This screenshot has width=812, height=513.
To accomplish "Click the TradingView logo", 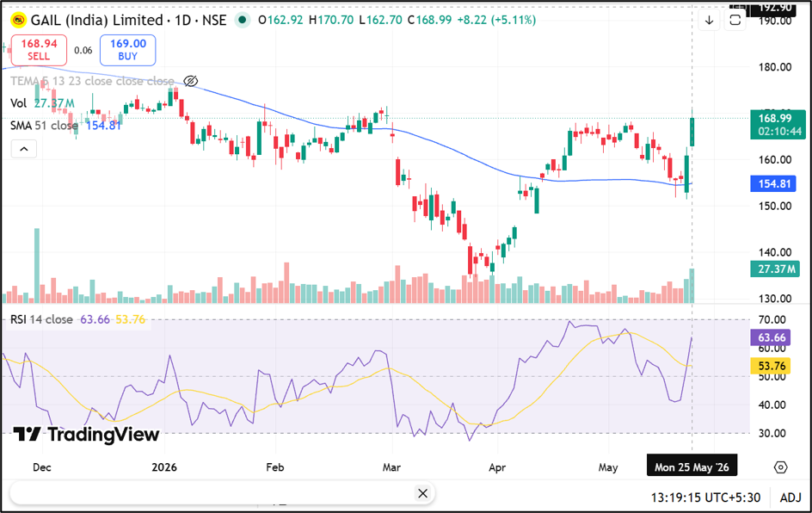I will pos(86,434).
